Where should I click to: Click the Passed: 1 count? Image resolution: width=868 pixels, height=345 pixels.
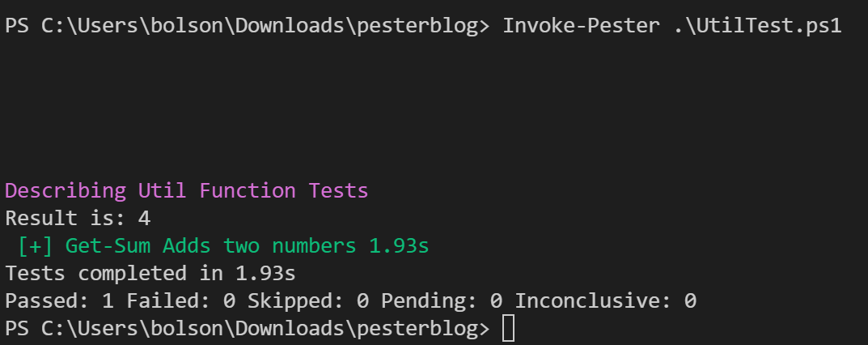pyautogui.click(x=59, y=301)
